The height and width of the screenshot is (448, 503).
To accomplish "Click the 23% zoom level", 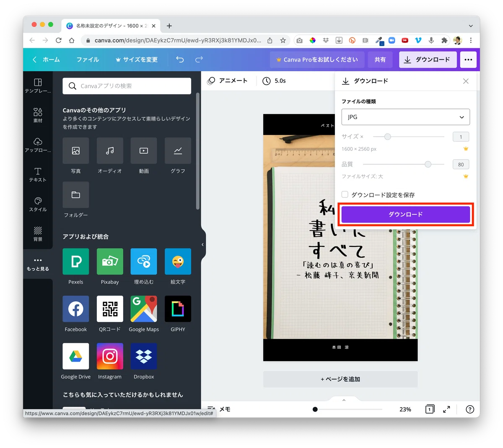I will tap(405, 409).
